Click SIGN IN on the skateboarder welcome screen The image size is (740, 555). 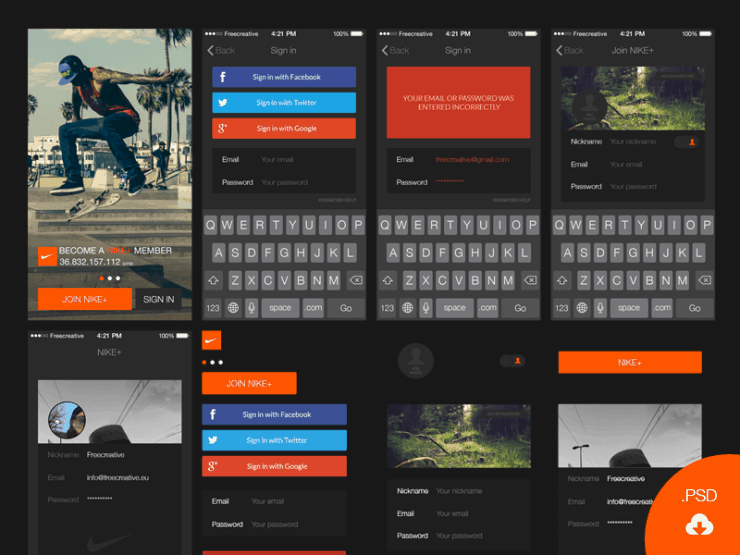pos(158,299)
